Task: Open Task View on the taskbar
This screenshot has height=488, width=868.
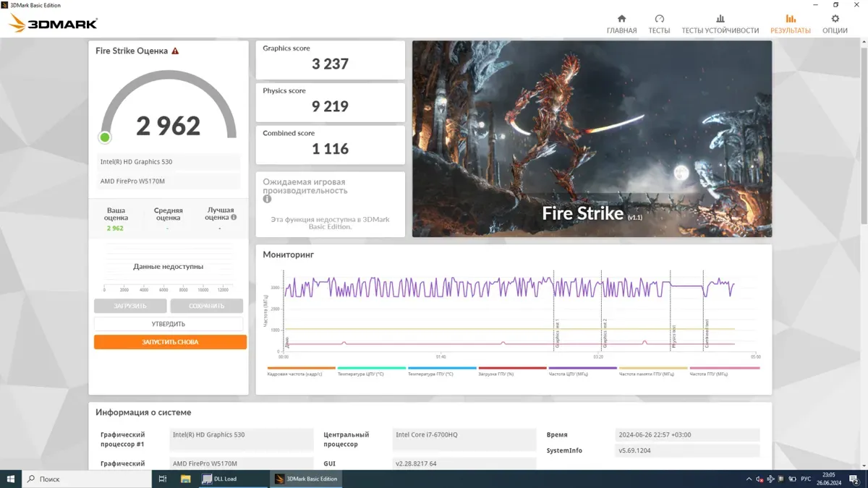Action: point(163,479)
